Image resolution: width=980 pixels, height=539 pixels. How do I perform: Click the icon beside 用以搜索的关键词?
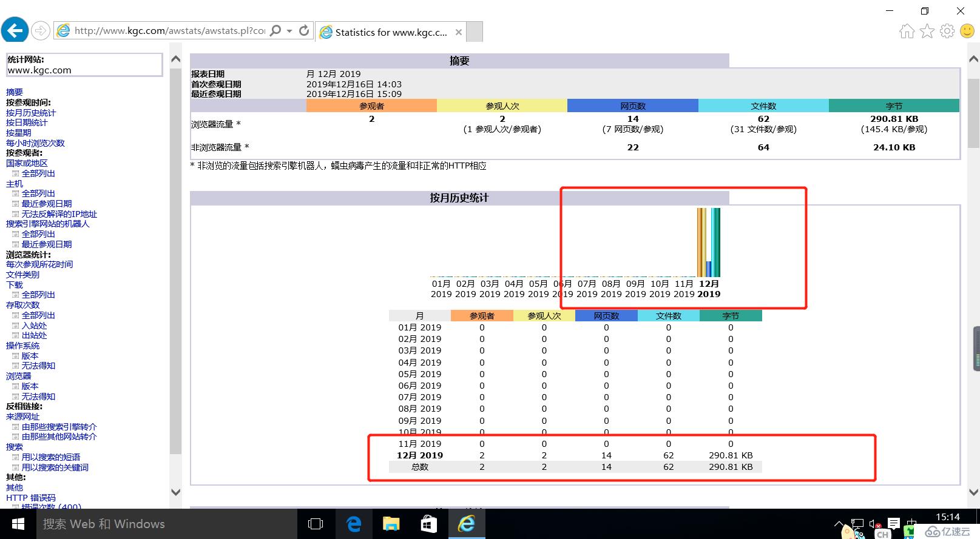coord(16,467)
